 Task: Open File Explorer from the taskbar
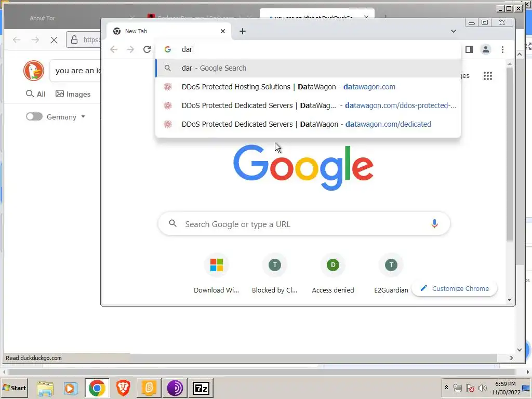click(45, 388)
